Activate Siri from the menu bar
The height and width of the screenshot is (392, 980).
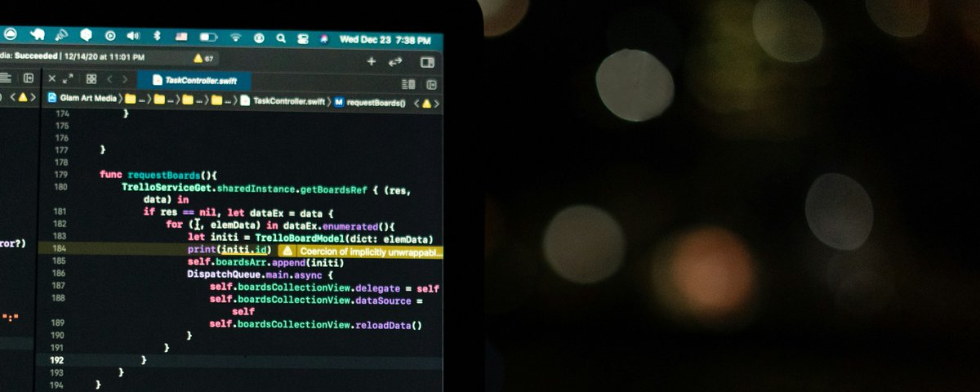pos(324,38)
